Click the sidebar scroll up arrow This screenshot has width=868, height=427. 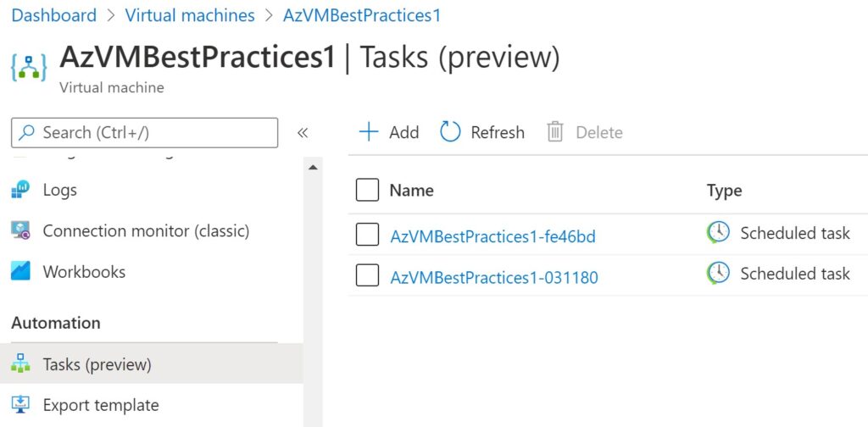(313, 167)
